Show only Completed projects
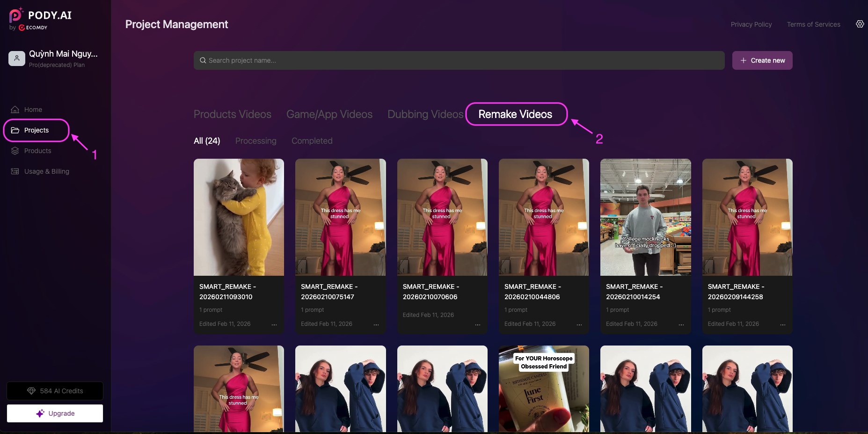The width and height of the screenshot is (868, 434). point(312,141)
